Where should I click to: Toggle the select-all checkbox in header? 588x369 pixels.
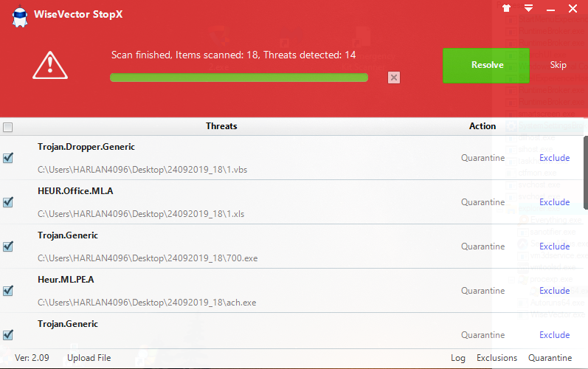click(7, 127)
